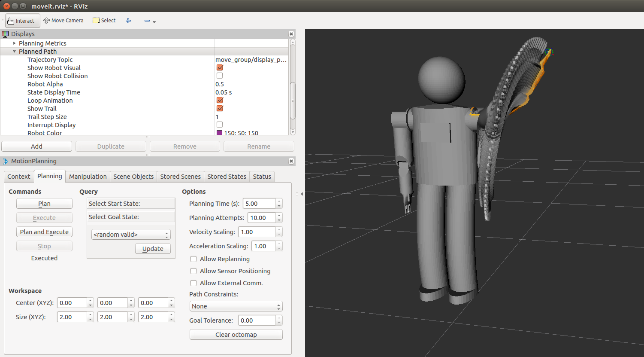Open the Path Constraints dropdown
The width and height of the screenshot is (644, 357).
(236, 306)
